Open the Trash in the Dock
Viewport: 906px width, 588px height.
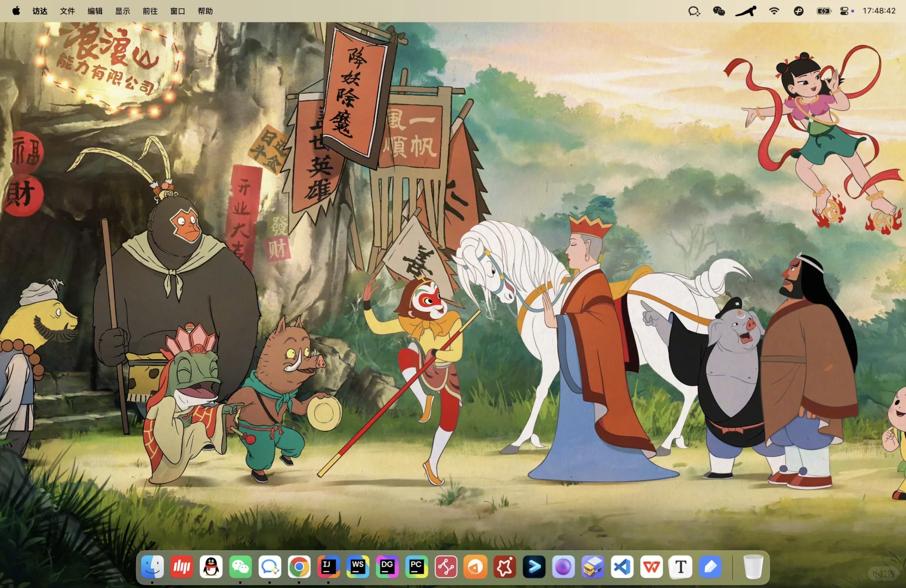coord(753,567)
